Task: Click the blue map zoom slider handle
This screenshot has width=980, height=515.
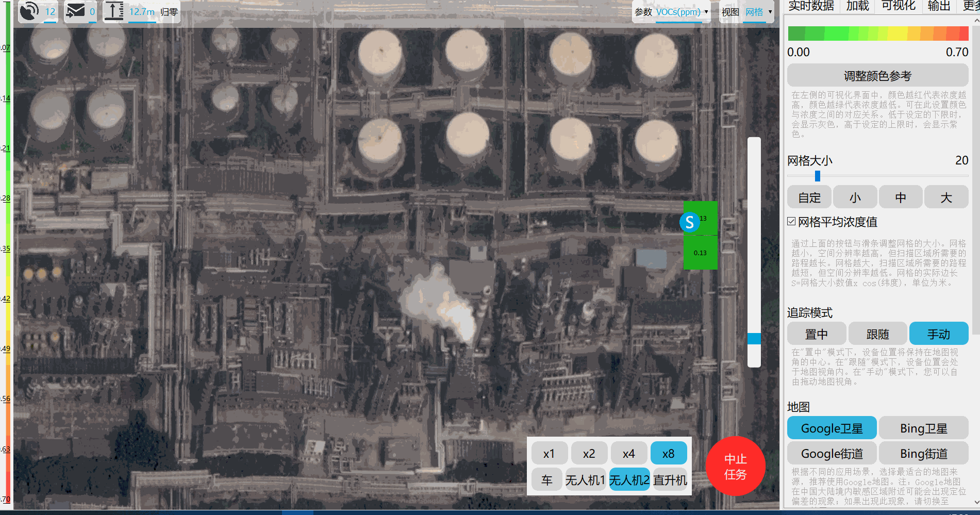Action: point(754,339)
